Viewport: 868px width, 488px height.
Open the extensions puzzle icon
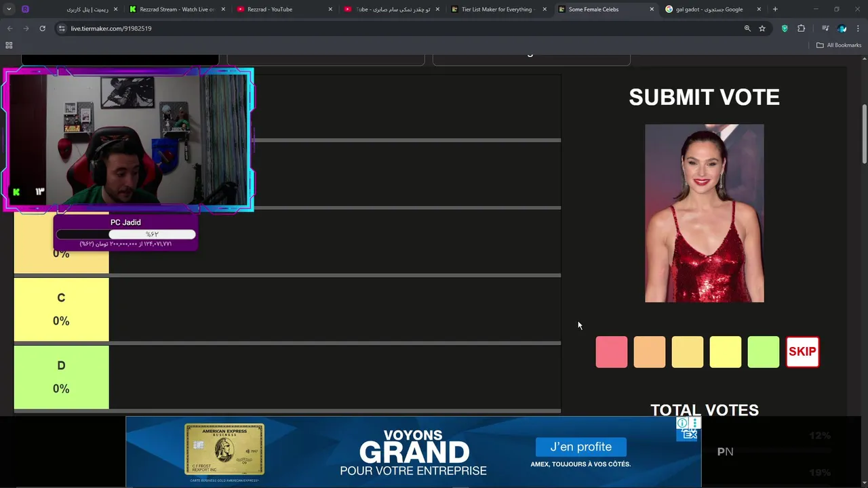(x=802, y=28)
